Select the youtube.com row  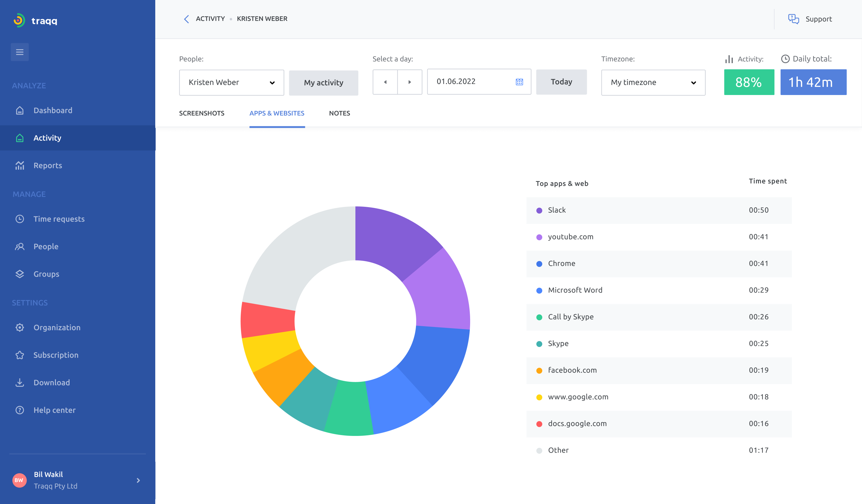coord(659,237)
